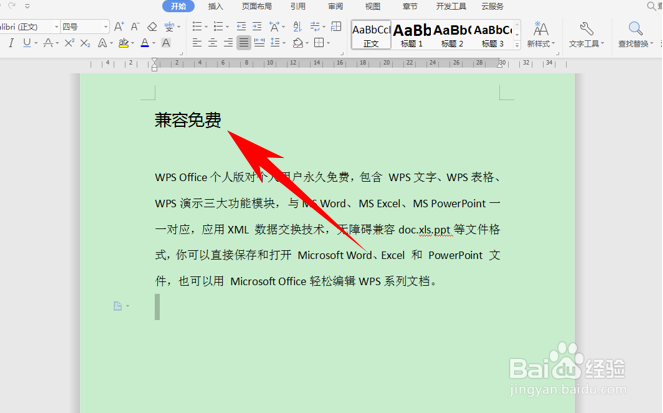Click the bulleted list icon
This screenshot has width=663, height=413.
tap(197, 27)
